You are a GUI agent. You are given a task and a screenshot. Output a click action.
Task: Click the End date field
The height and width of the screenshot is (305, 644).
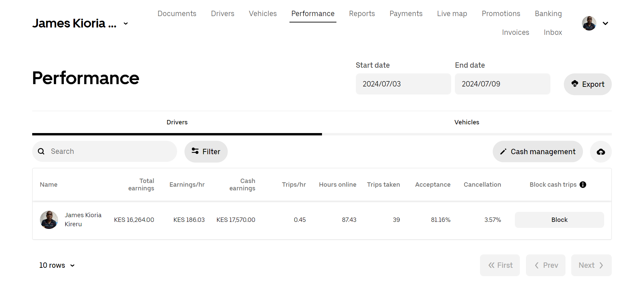point(502,84)
